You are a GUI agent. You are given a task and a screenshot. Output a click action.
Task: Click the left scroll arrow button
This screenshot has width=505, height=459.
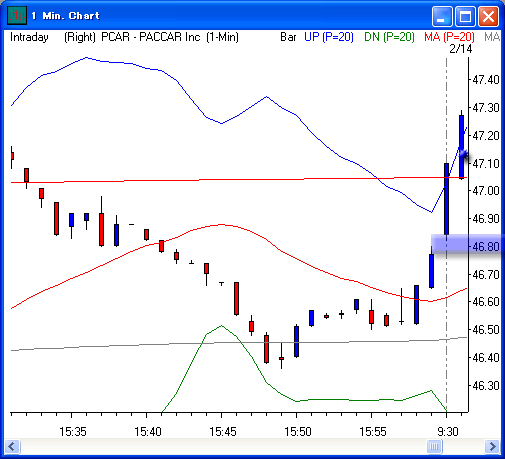click(x=12, y=446)
